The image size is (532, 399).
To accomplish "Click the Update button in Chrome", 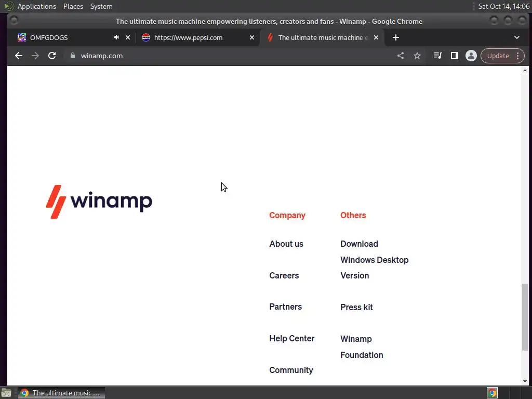I will (498, 56).
